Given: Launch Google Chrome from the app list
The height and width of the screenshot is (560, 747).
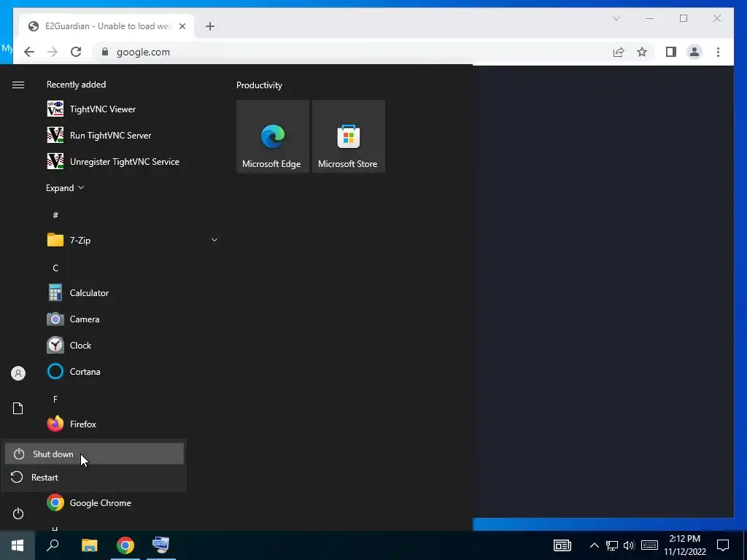Looking at the screenshot, I should [x=131, y=503].
